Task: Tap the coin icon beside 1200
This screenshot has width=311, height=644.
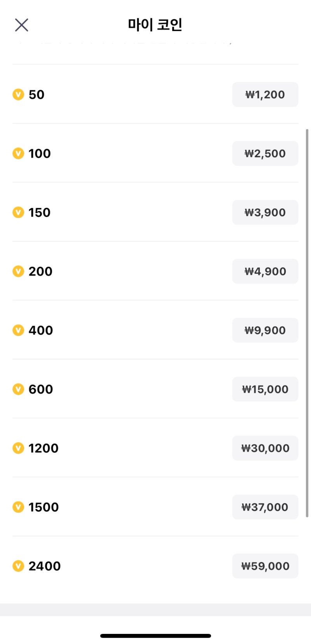Action: pyautogui.click(x=18, y=448)
